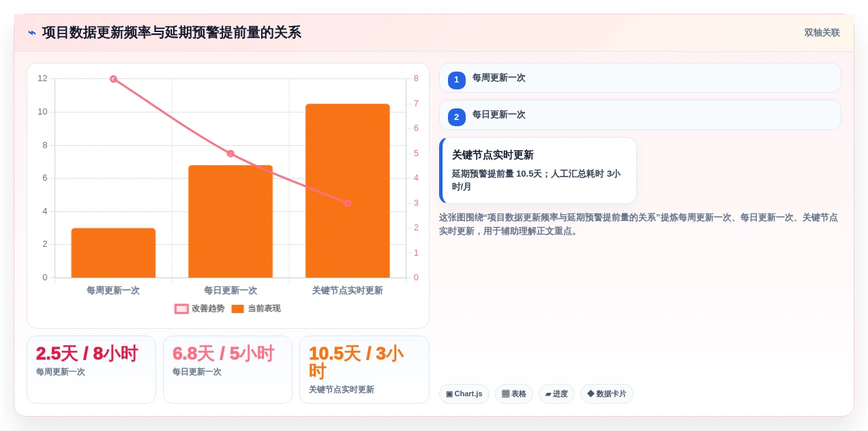This screenshot has height=431, width=868.
Task: Click the x-axis label 关键节点实时更新
Action: (348, 291)
